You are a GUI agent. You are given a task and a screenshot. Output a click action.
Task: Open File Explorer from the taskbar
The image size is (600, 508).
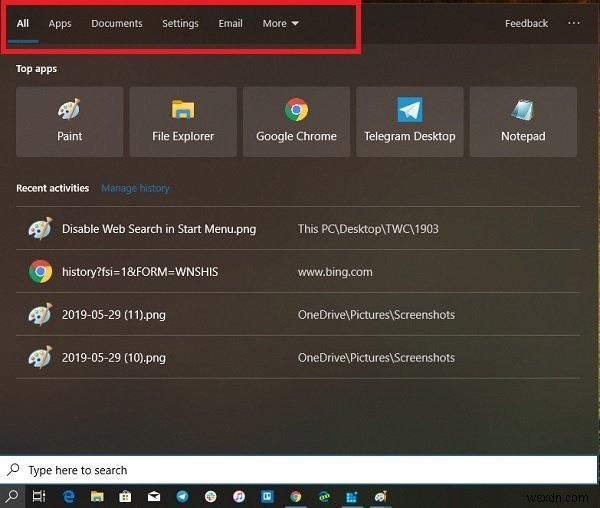click(97, 496)
